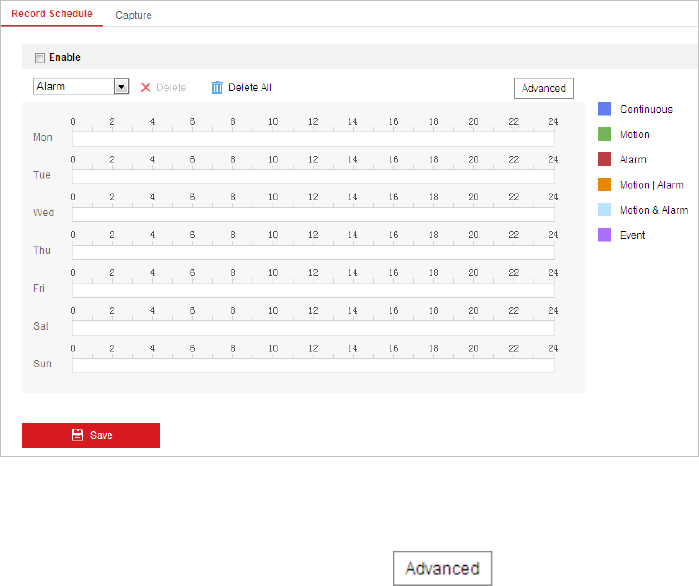Click the Sat day label
Image resolution: width=699 pixels, height=586 pixels.
pos(41,326)
